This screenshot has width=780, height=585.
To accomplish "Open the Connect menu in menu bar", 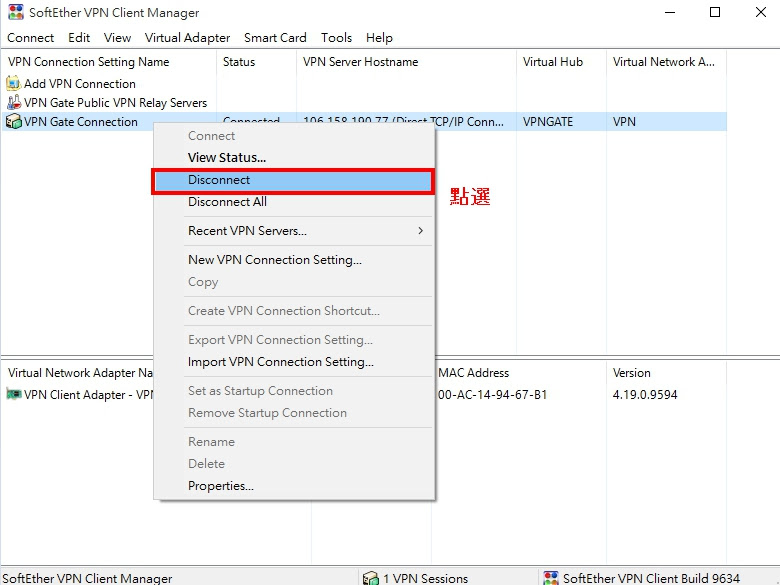I will coord(30,38).
